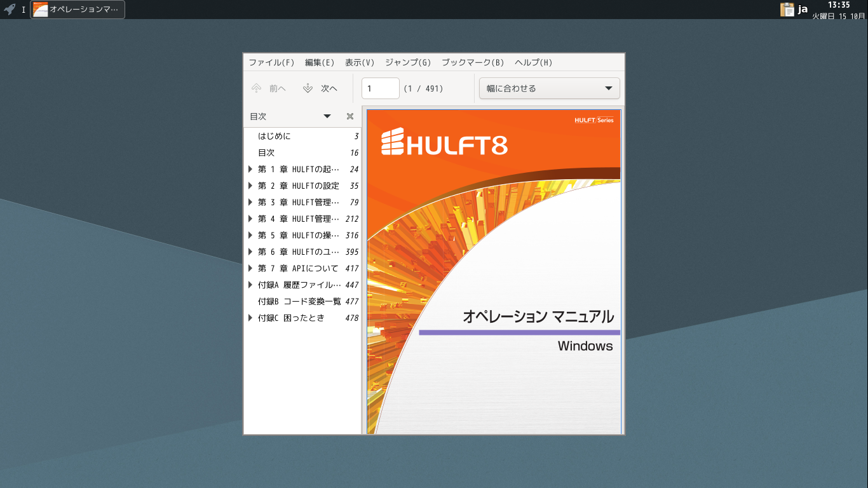
Task: Open the 目次 sidebar selector dropdown
Action: click(290, 116)
